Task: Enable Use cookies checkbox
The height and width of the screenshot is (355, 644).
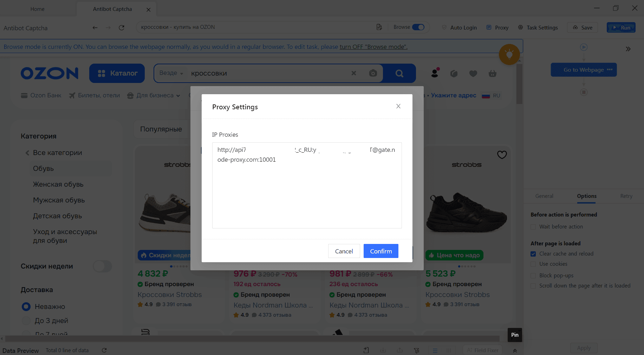Action: click(x=533, y=264)
